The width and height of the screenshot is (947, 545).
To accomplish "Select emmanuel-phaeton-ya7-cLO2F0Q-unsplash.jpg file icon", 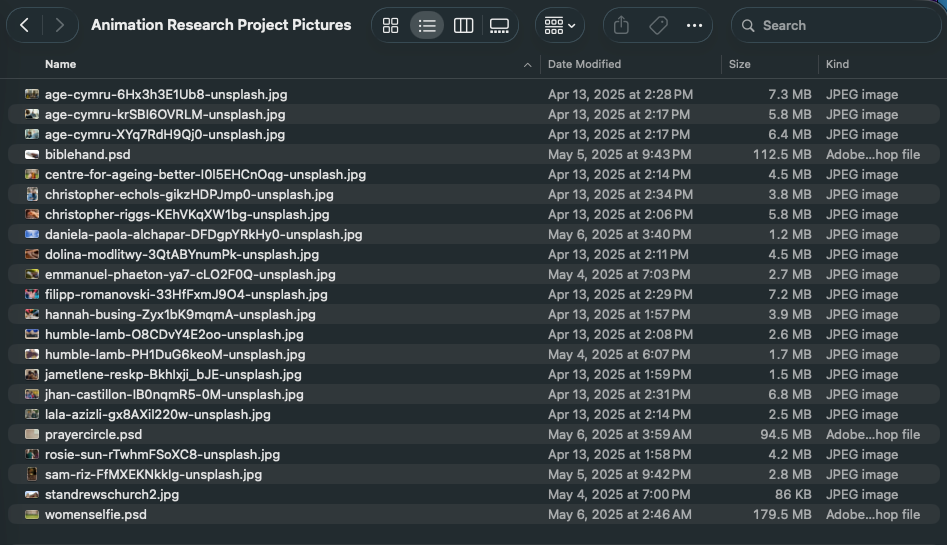I will [x=32, y=274].
